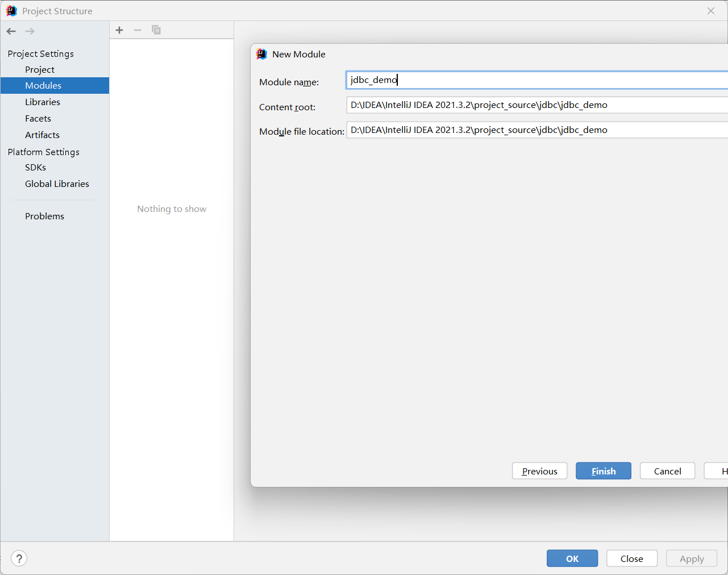The width and height of the screenshot is (728, 575).
Task: Click the 'Content root:' label
Action: (x=287, y=107)
